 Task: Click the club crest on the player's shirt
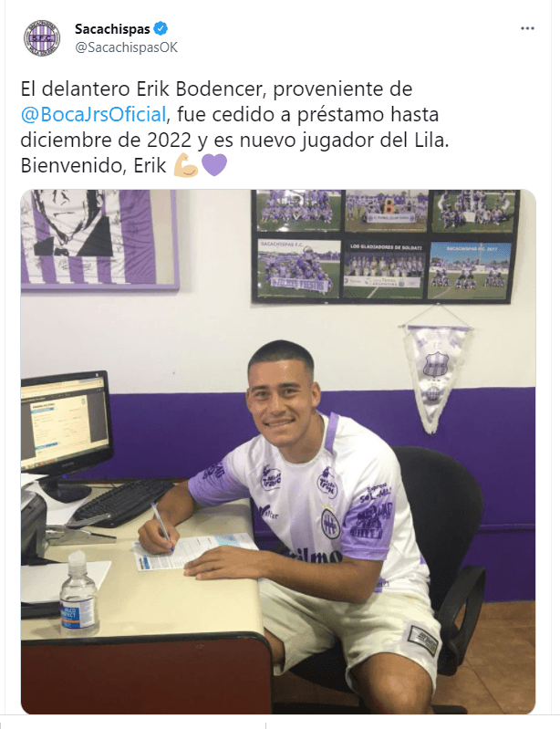(330, 524)
